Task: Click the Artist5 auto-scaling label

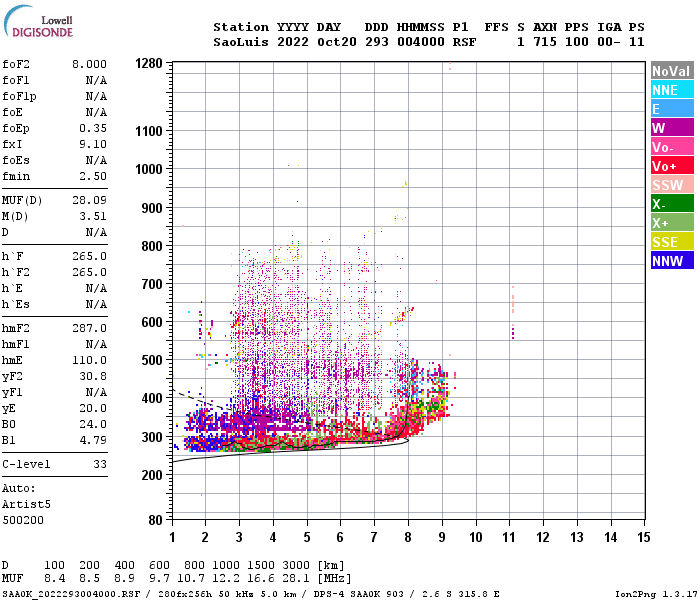Action: coord(26,504)
